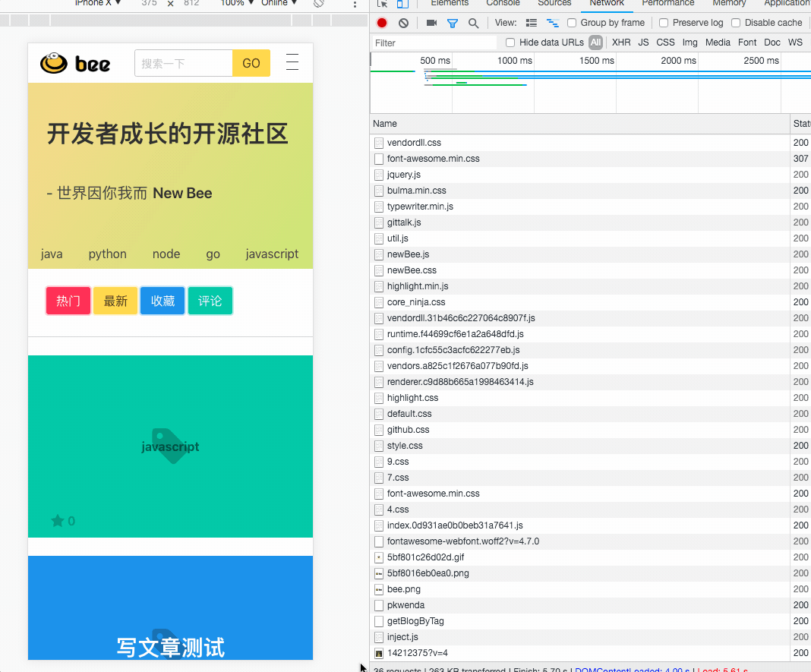811x672 pixels.
Task: Click the yellow GO search button
Action: coord(251,63)
